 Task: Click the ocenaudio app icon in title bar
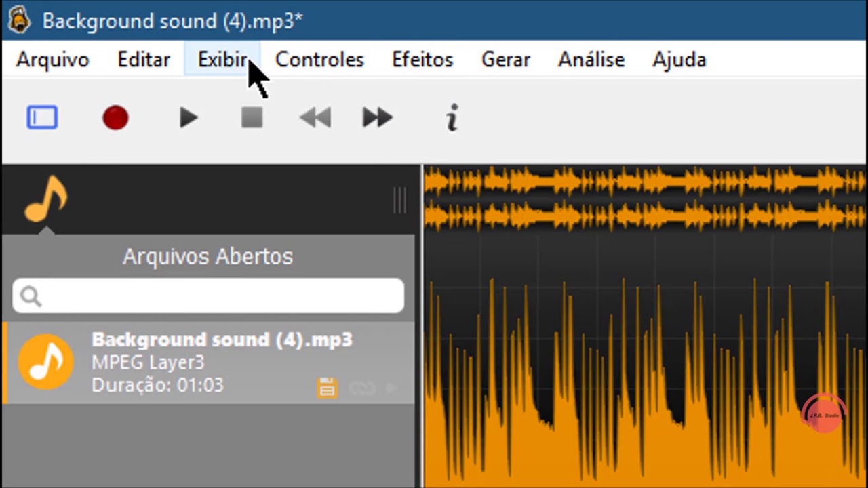pyautogui.click(x=18, y=20)
